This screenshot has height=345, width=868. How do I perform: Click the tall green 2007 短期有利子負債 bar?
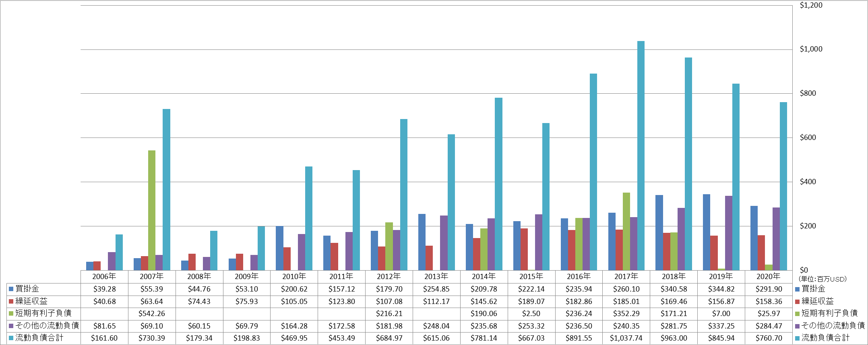click(152, 210)
